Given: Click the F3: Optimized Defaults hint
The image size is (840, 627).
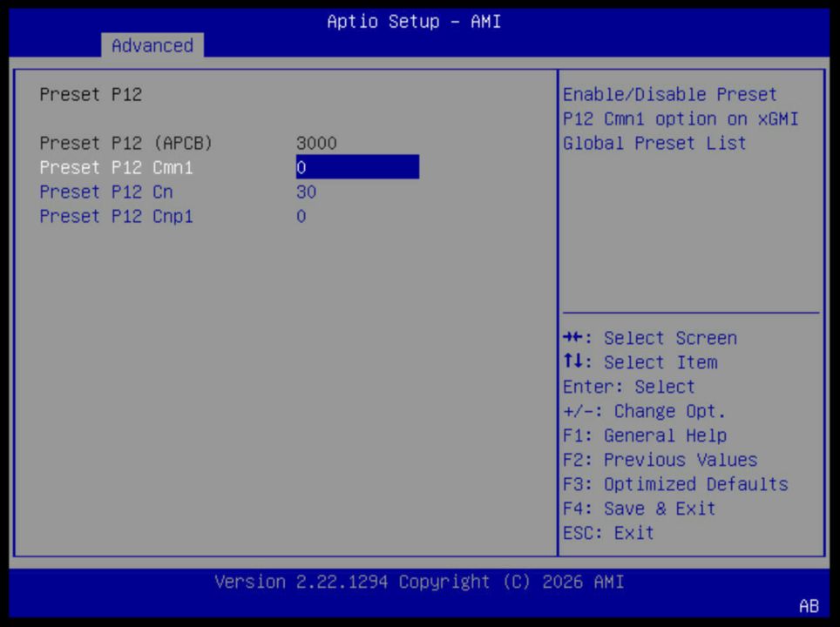Looking at the screenshot, I should pos(675,484).
